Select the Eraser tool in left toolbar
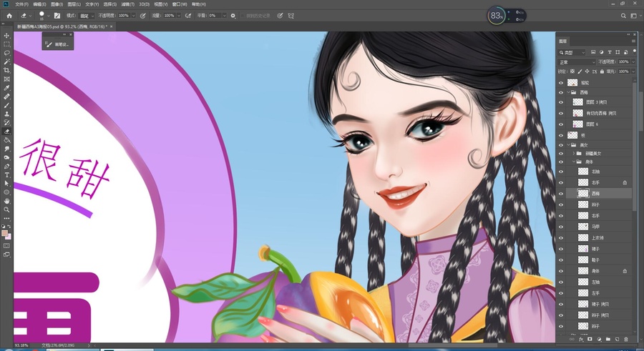 6,132
